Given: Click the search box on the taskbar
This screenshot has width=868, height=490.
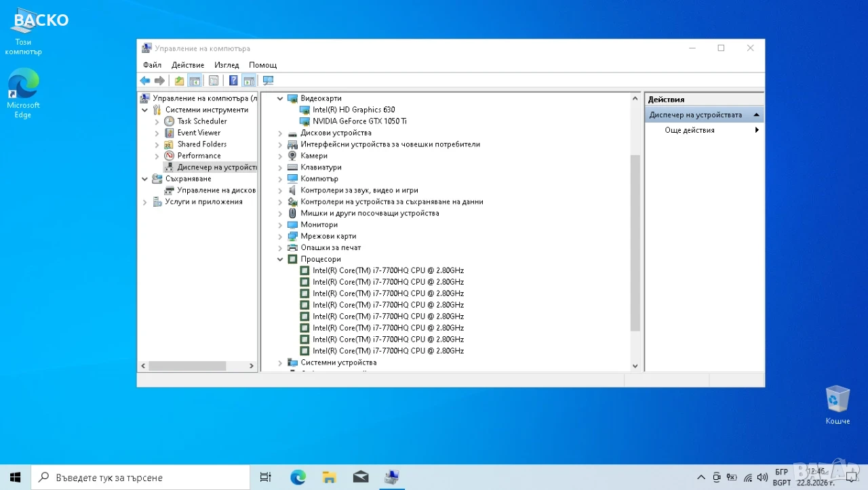Looking at the screenshot, I should click(140, 477).
